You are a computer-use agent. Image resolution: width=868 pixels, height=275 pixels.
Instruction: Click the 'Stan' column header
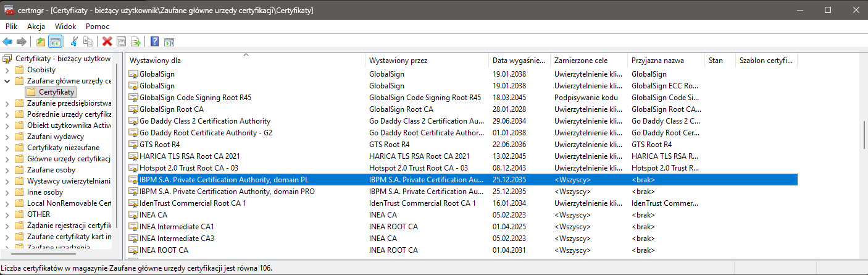coord(720,61)
